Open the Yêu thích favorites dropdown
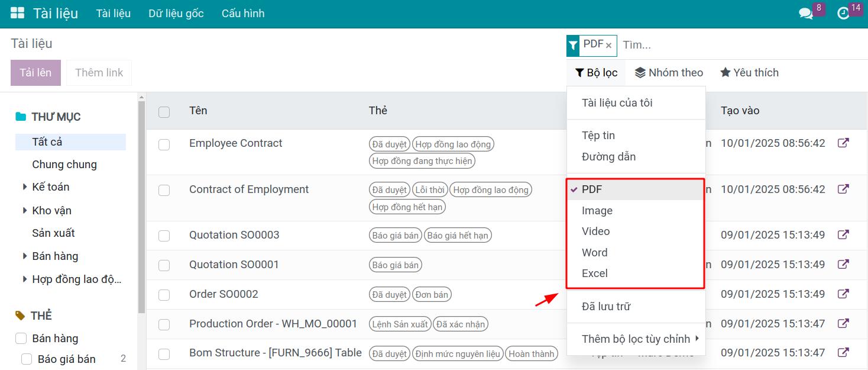868x370 pixels. point(749,73)
